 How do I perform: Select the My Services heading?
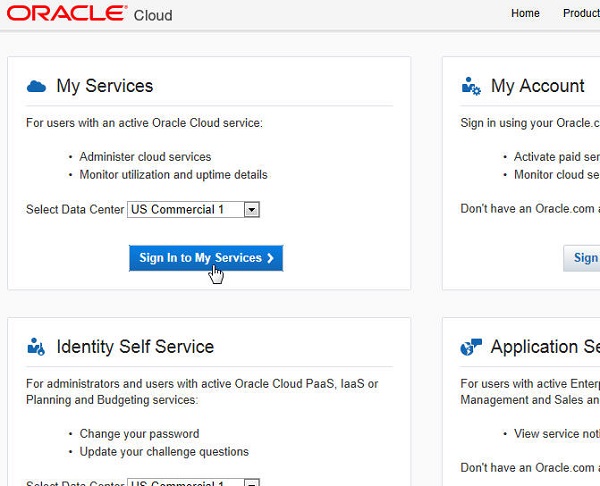(x=105, y=86)
